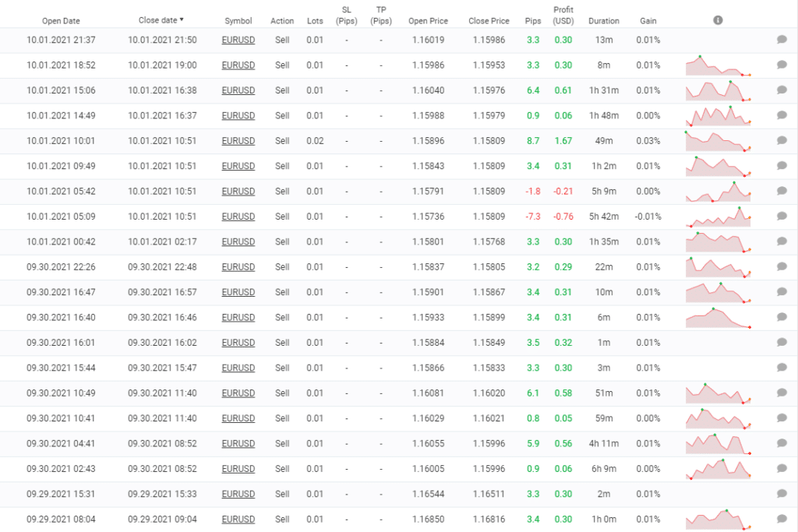Open EURUSD link in the 10.01.2021 18:52 row

coord(238,65)
